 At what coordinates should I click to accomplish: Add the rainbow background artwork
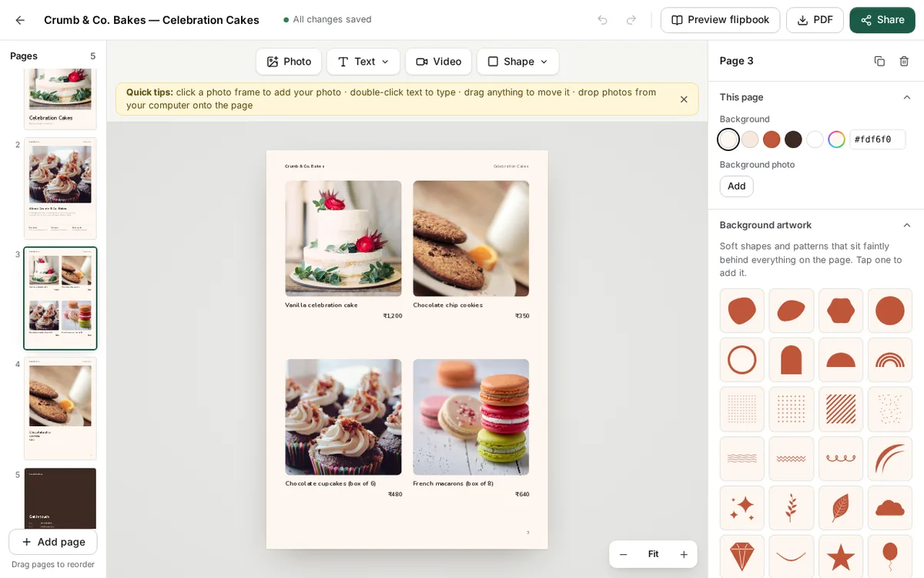tap(890, 360)
